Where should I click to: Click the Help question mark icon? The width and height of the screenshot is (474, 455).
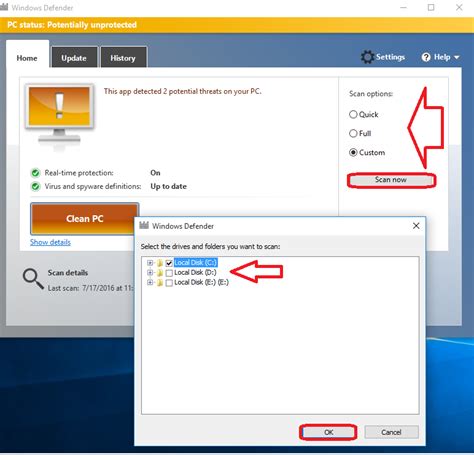(x=426, y=57)
